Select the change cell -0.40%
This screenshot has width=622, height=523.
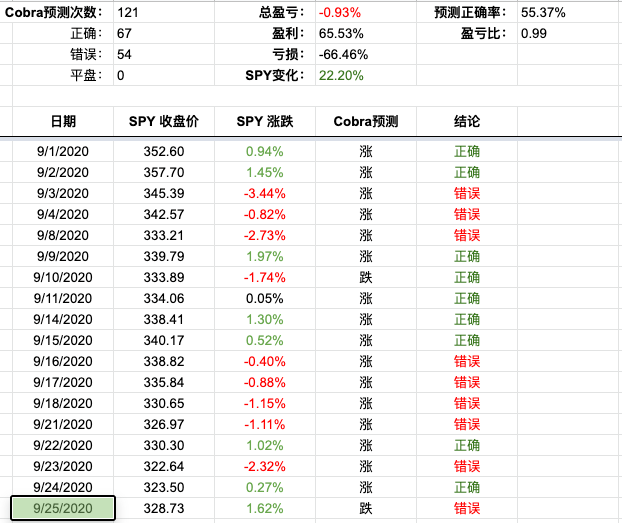pos(265,361)
